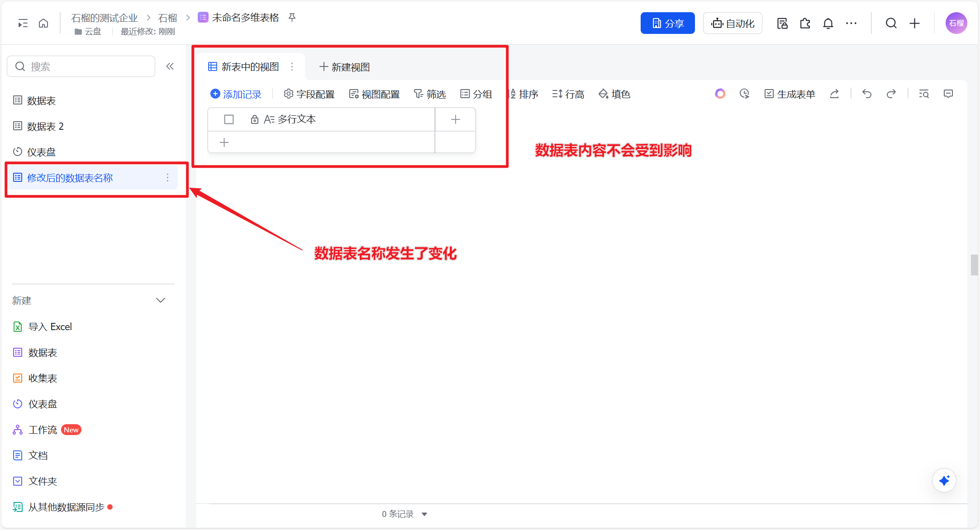Open the notifications bell icon
Viewport: 980px width, 530px height.
point(828,24)
